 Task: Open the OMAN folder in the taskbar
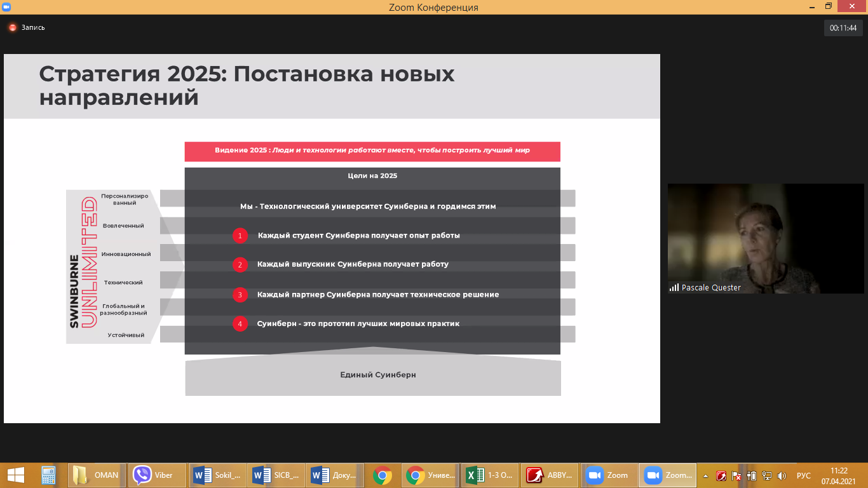pyautogui.click(x=97, y=475)
